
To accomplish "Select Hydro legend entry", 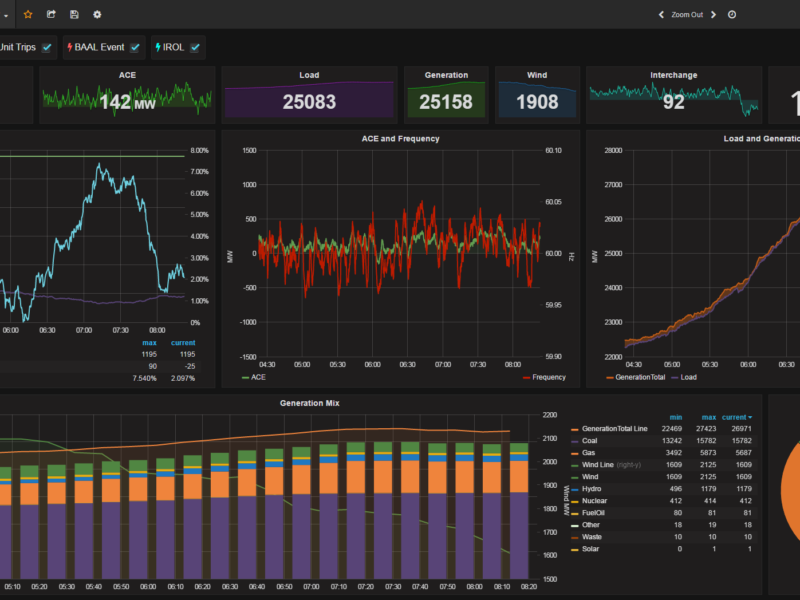I will tap(591, 489).
